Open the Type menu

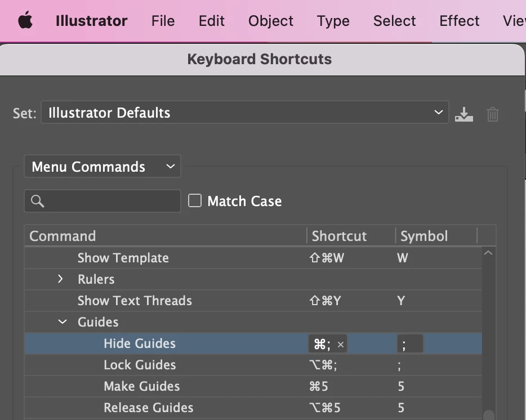(333, 21)
